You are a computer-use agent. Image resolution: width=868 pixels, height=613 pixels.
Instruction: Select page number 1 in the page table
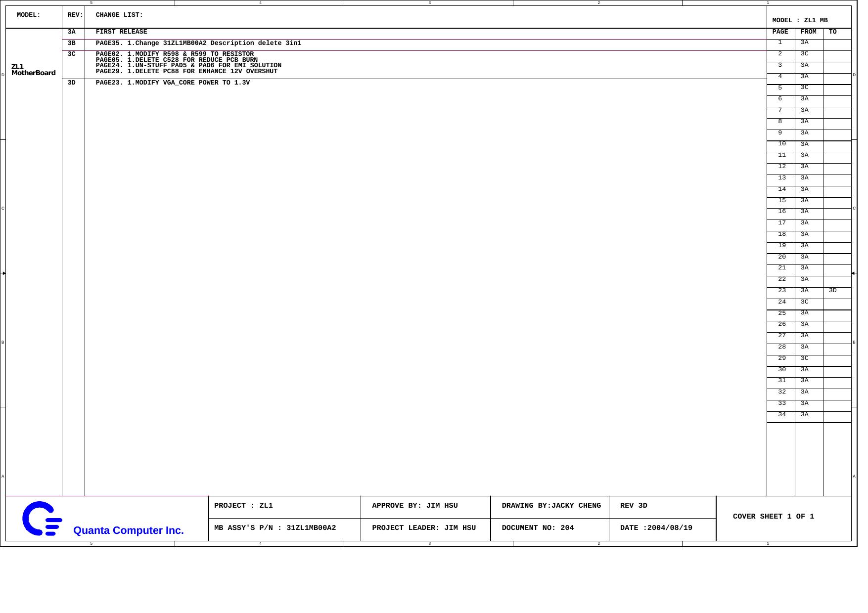click(x=780, y=43)
